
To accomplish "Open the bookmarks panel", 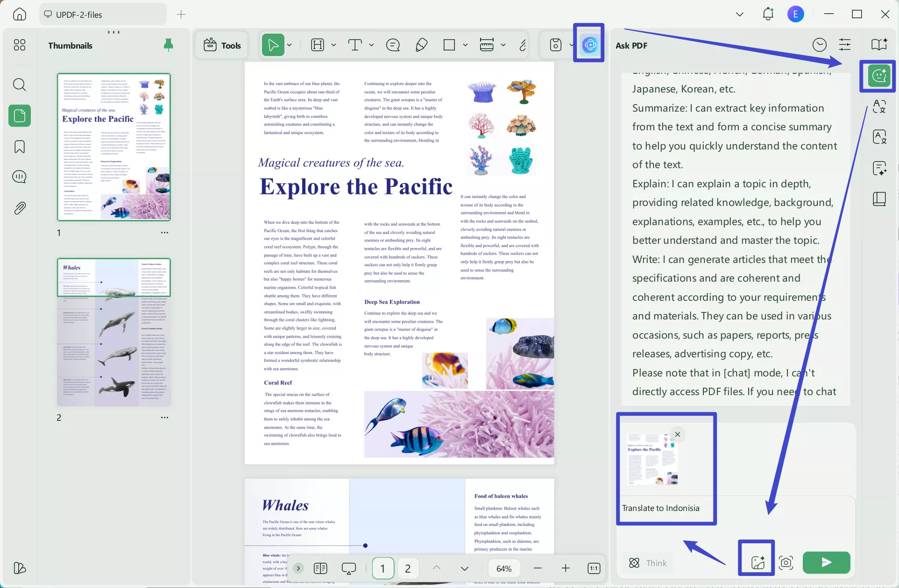I will [19, 147].
